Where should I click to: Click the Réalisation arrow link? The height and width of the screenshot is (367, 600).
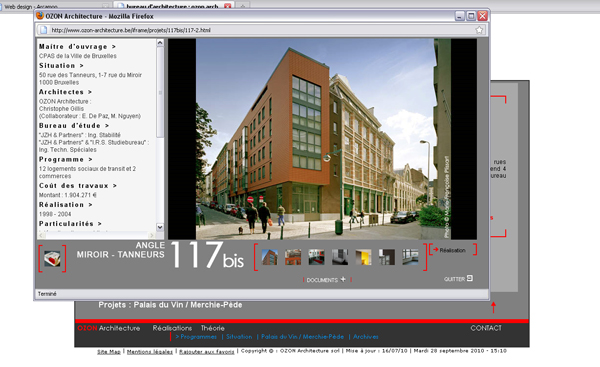coord(450,250)
